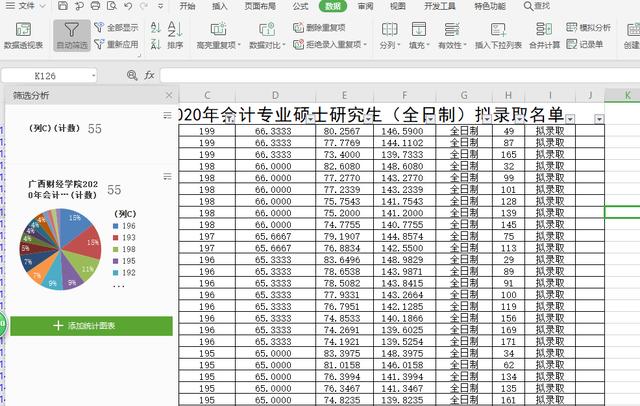This screenshot has height=406, width=640.
Task: Click the 添加统计图表 green button
Action: (86, 326)
